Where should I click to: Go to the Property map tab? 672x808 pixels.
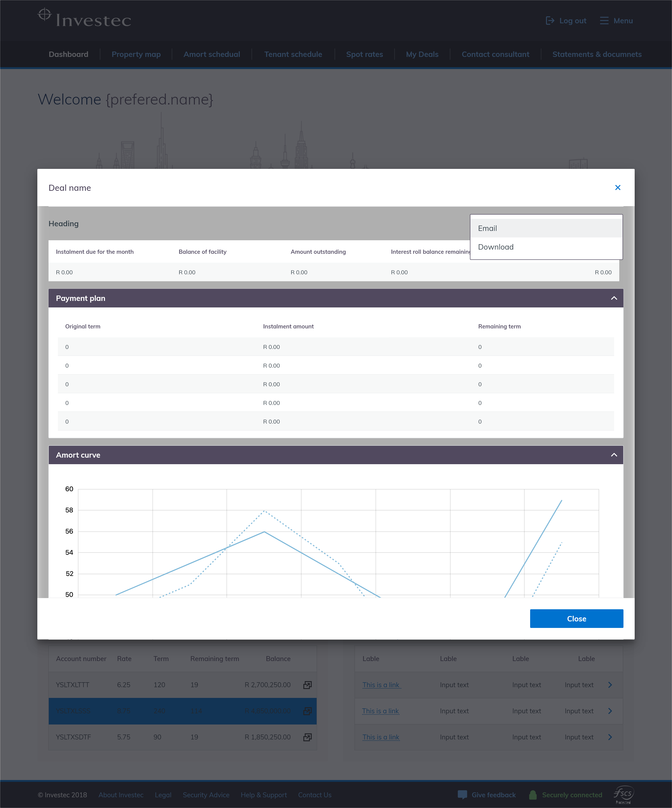pos(136,54)
